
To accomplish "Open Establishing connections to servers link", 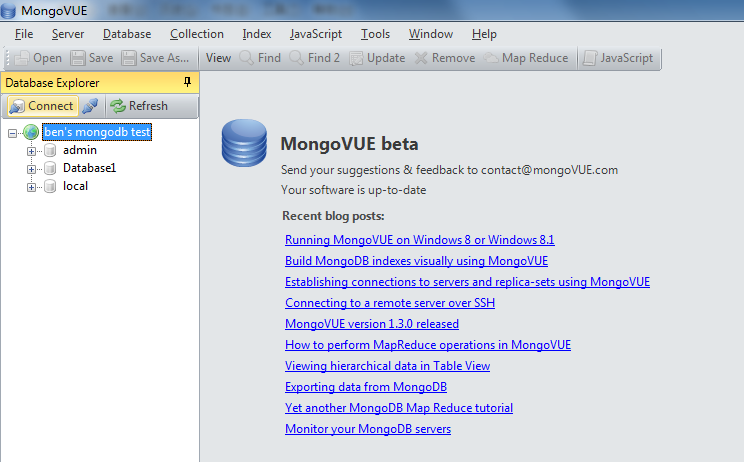I will point(467,282).
